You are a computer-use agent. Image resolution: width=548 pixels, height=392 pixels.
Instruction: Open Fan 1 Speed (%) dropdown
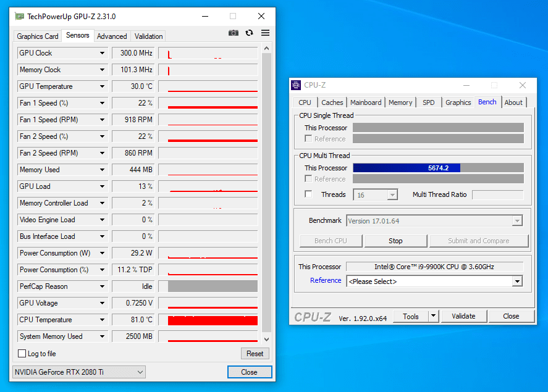[x=102, y=103]
